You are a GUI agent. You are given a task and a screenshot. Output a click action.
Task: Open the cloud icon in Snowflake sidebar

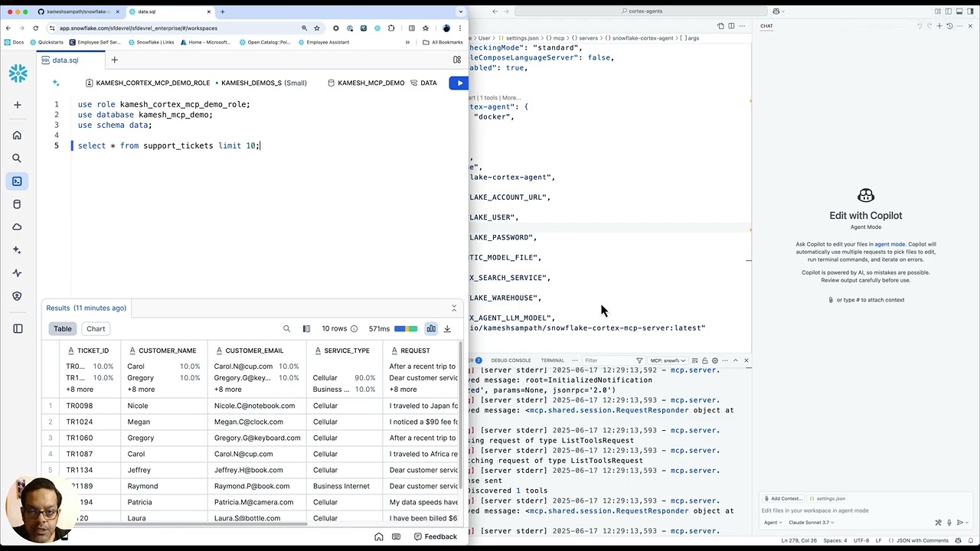pos(17,227)
